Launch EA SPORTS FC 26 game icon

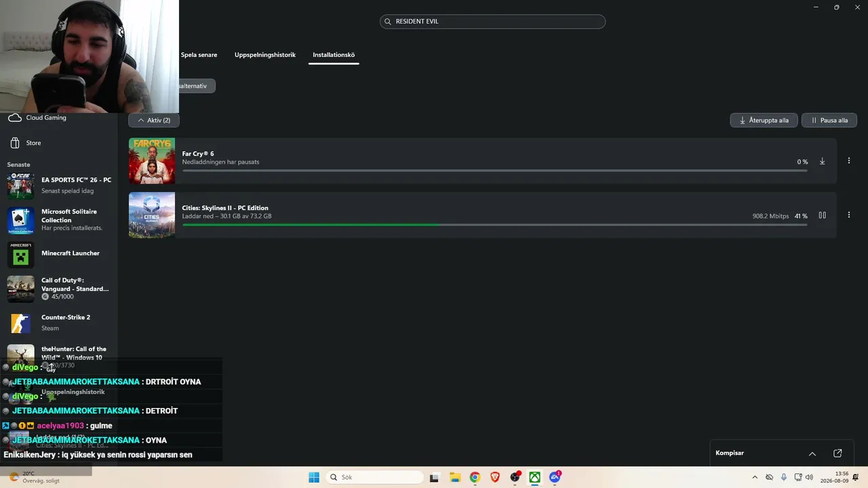point(20,185)
